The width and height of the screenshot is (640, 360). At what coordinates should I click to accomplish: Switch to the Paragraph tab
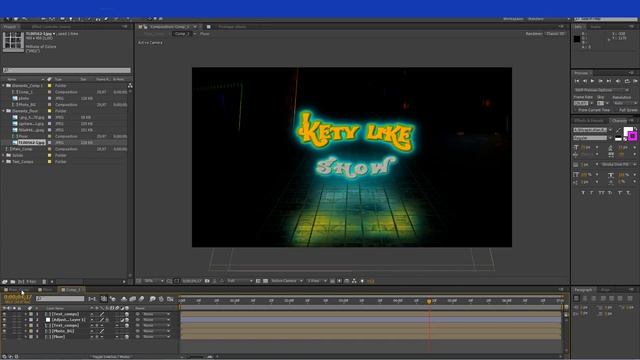583,289
